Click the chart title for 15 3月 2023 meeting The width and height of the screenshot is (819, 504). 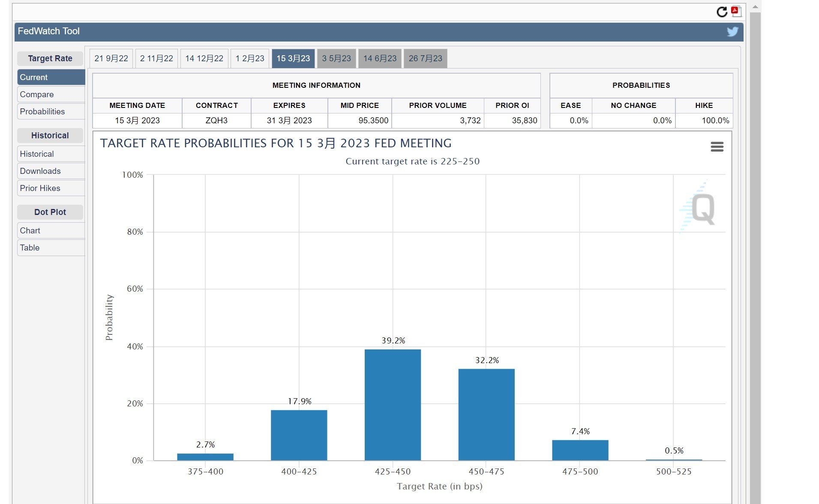click(x=276, y=143)
